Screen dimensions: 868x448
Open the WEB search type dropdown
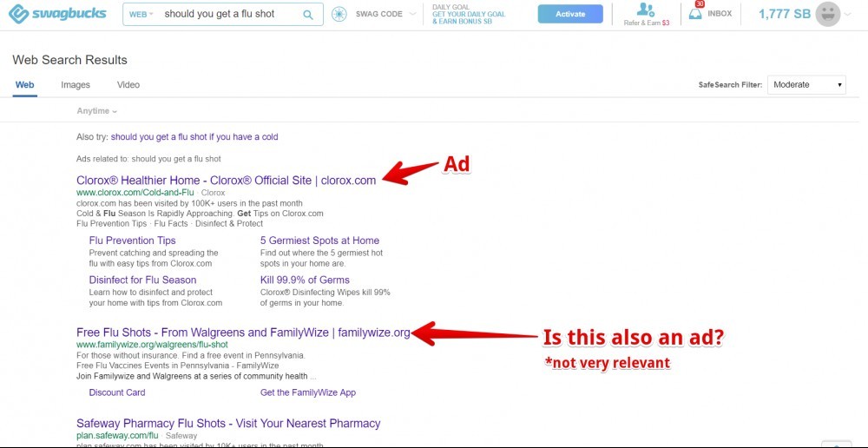tap(141, 15)
